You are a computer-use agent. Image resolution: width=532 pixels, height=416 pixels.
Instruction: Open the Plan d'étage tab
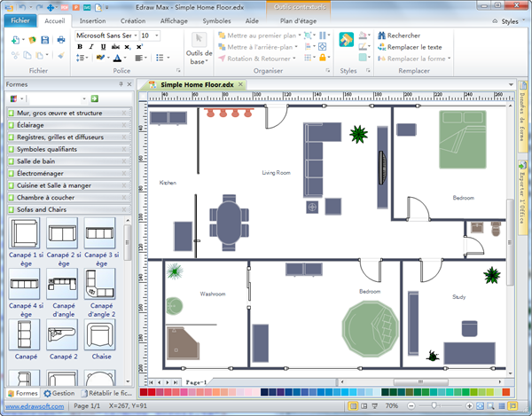tap(299, 20)
